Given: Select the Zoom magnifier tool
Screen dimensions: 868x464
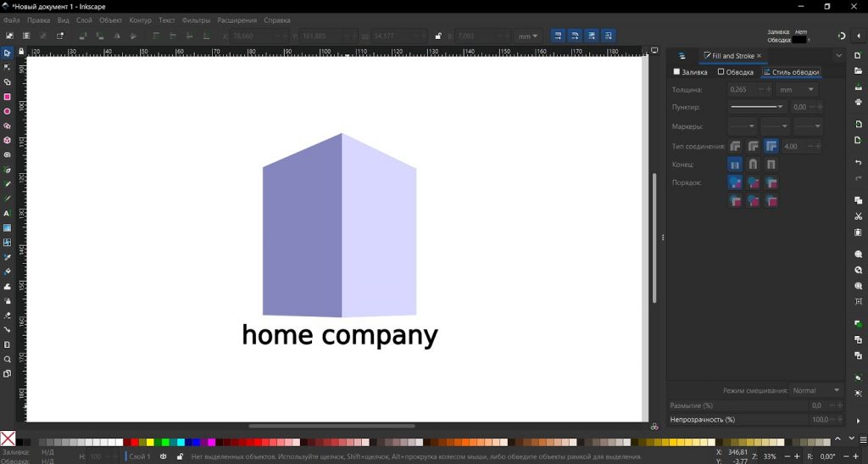Looking at the screenshot, I should pos(7,359).
